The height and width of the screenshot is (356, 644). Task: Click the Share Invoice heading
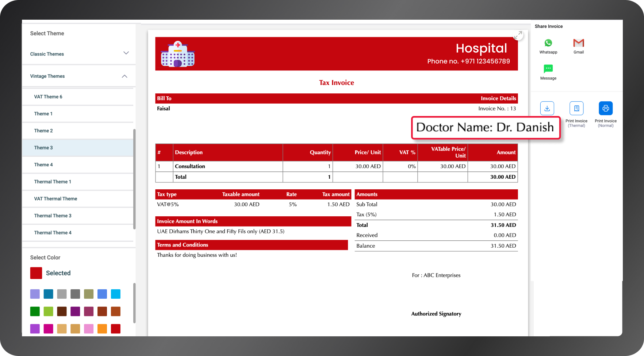click(549, 26)
